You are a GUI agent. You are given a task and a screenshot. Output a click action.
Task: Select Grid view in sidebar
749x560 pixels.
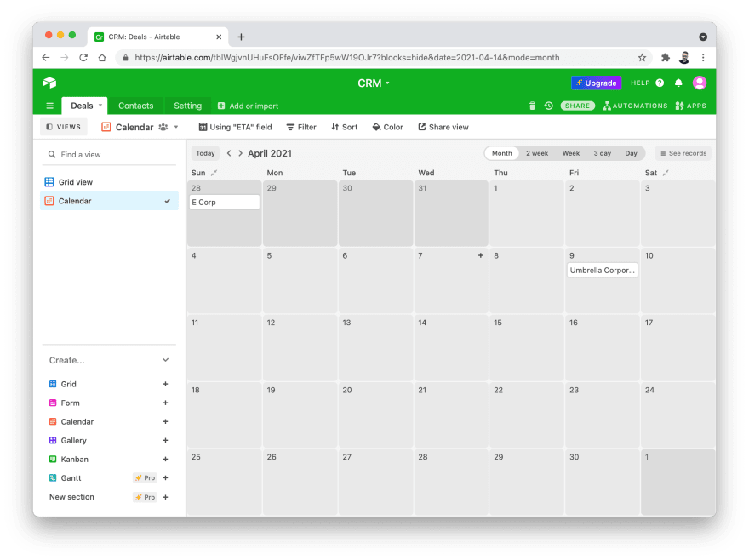tap(110, 182)
